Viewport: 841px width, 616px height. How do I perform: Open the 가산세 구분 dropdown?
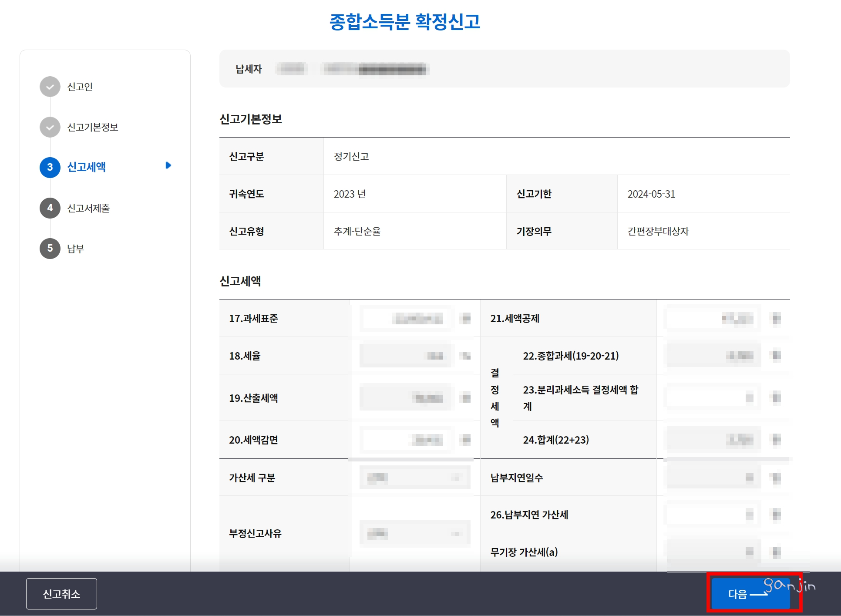click(414, 478)
